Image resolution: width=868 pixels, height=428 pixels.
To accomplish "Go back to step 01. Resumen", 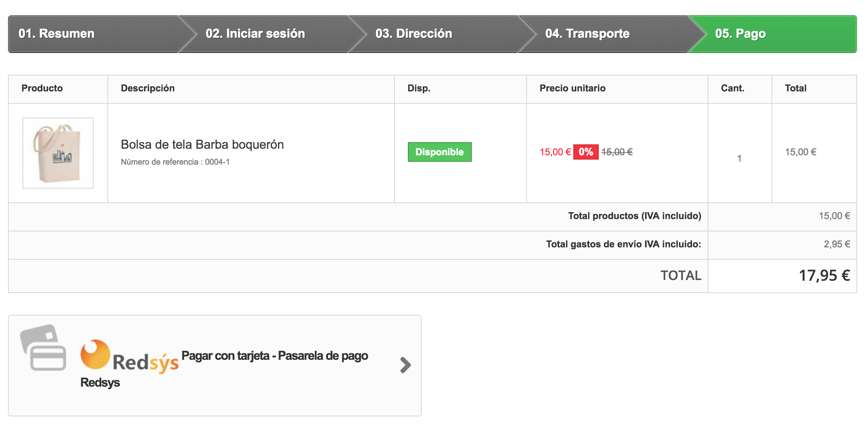I will [56, 34].
